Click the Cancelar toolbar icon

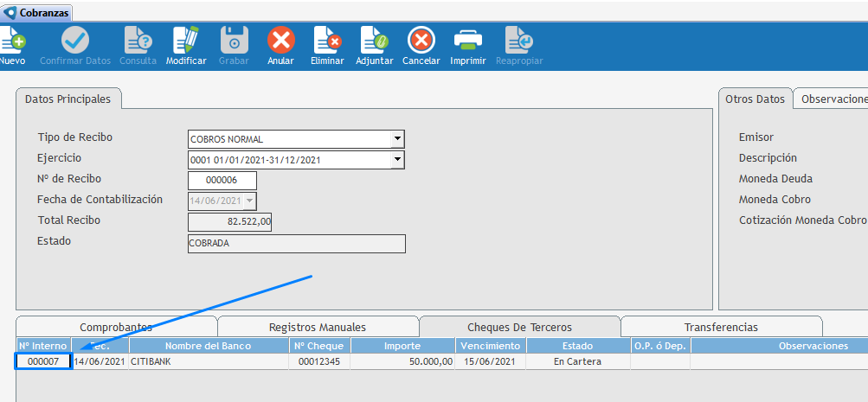(x=421, y=41)
